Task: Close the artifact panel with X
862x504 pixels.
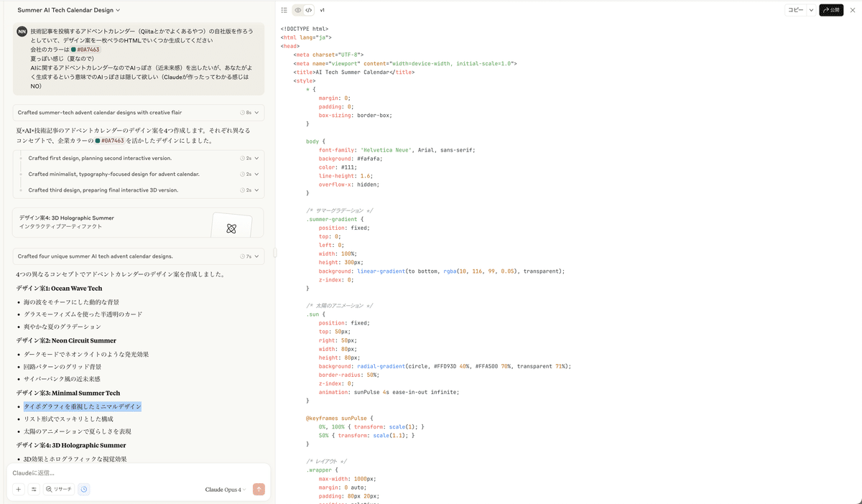Action: point(853,10)
